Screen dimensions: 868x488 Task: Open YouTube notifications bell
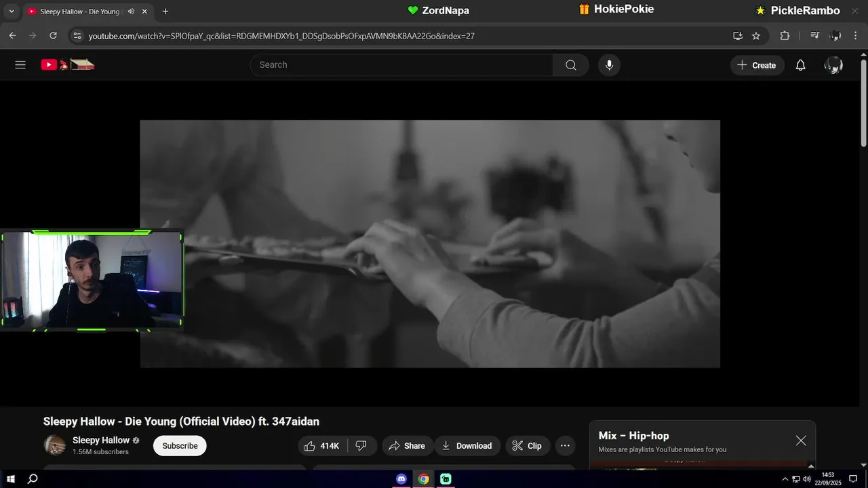(x=801, y=65)
